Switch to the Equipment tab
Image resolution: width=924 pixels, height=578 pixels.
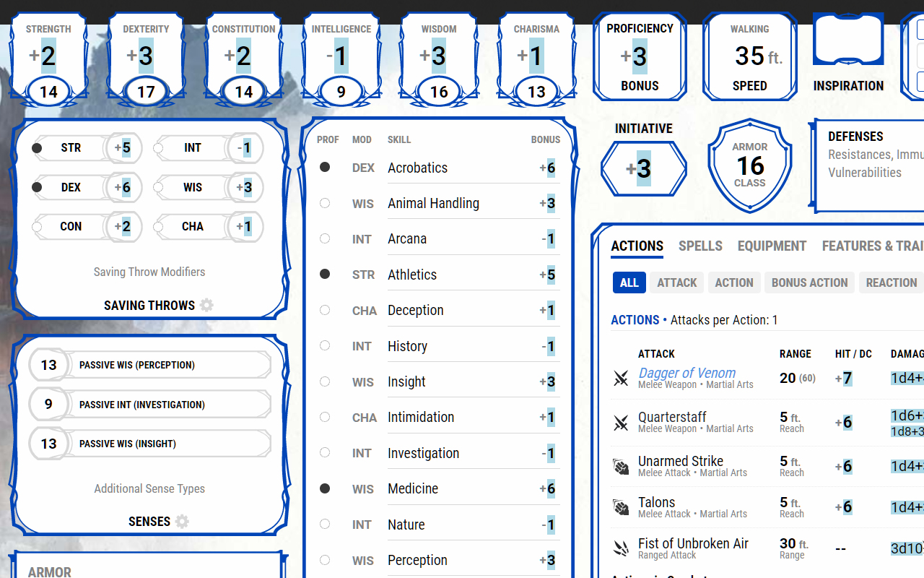[x=772, y=246]
